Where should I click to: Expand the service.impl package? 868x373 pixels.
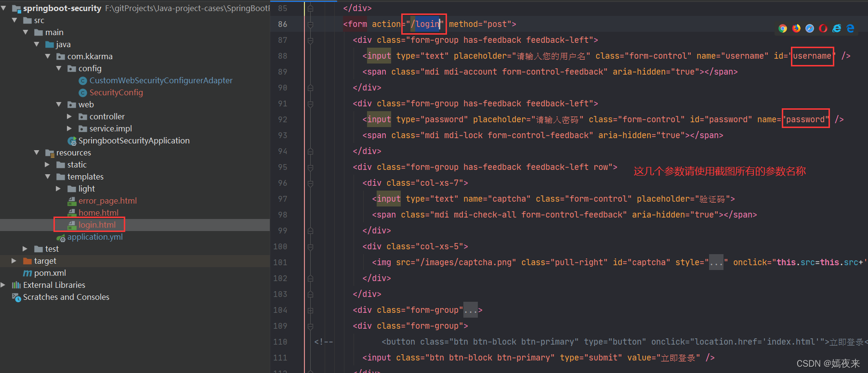[69, 129]
